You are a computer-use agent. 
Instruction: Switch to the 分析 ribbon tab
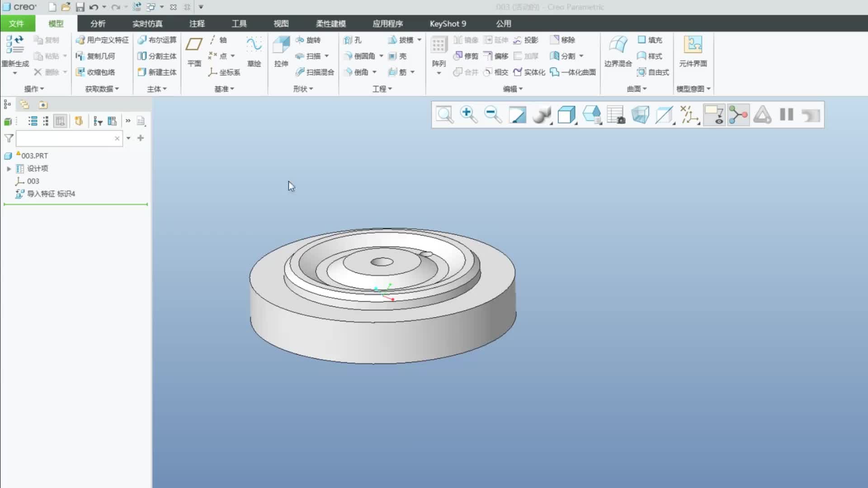pyautogui.click(x=98, y=23)
